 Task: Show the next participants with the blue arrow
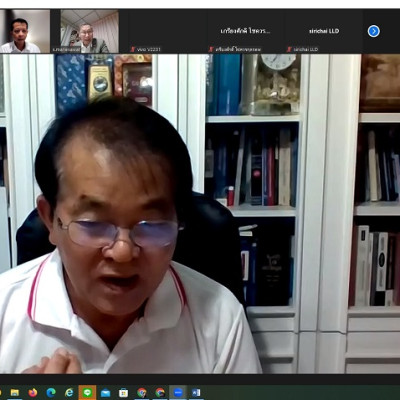pyautogui.click(x=373, y=31)
